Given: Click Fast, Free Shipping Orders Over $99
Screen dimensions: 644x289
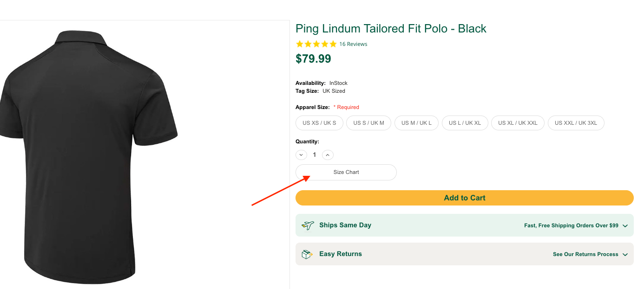Looking at the screenshot, I should pyautogui.click(x=571, y=225).
